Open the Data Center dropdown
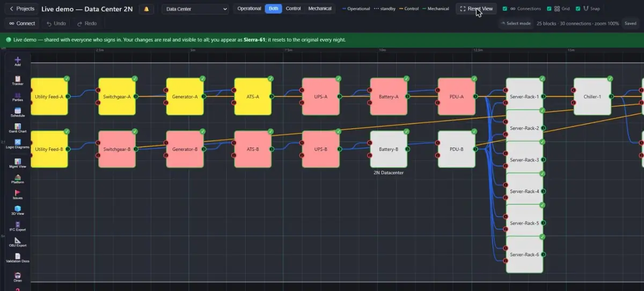The image size is (644, 291). pos(195,9)
